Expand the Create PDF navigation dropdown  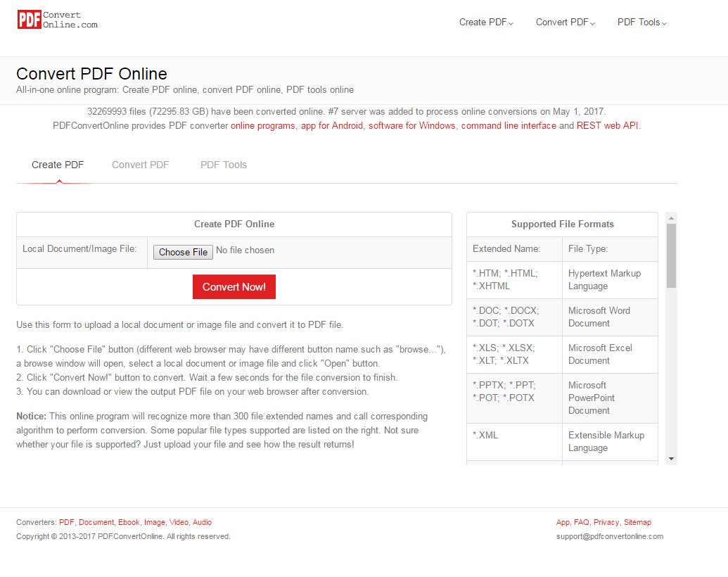[486, 23]
